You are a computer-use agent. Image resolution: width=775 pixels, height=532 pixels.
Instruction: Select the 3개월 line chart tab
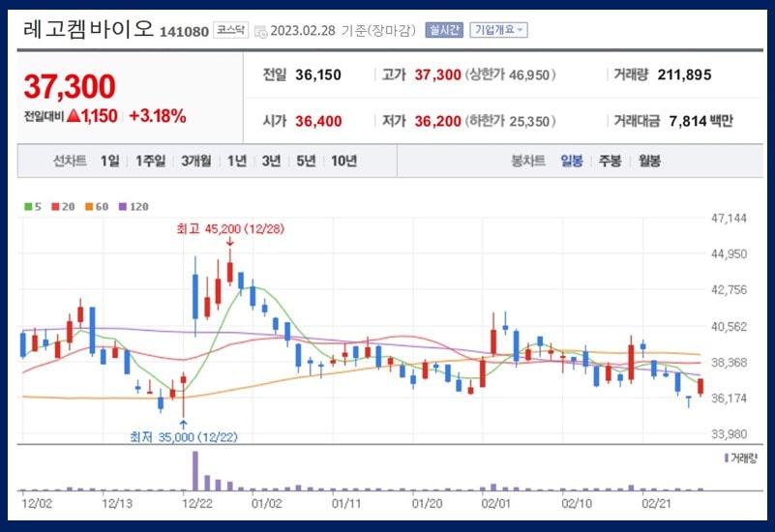pos(195,161)
